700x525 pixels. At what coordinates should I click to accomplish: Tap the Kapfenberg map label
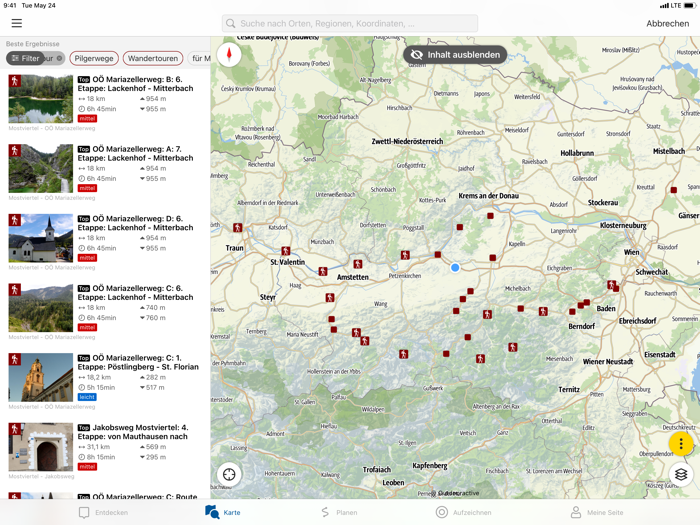pos(429,466)
